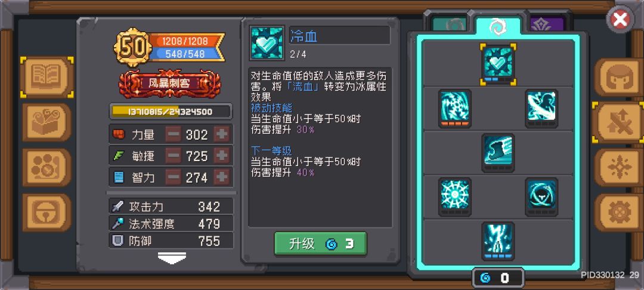The height and width of the screenshot is (290, 644).
Task: Select the snowflake swirl skill icon
Action: pyautogui.click(x=454, y=109)
